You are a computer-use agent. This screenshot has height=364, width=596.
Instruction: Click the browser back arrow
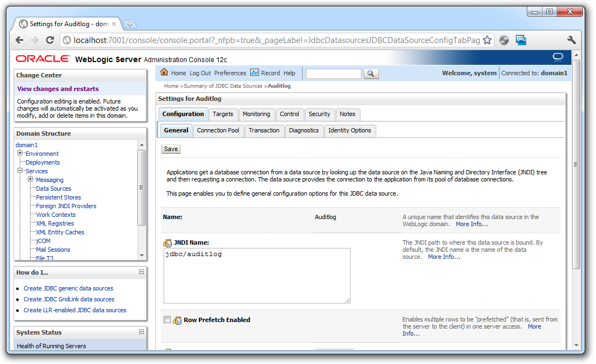coord(19,40)
